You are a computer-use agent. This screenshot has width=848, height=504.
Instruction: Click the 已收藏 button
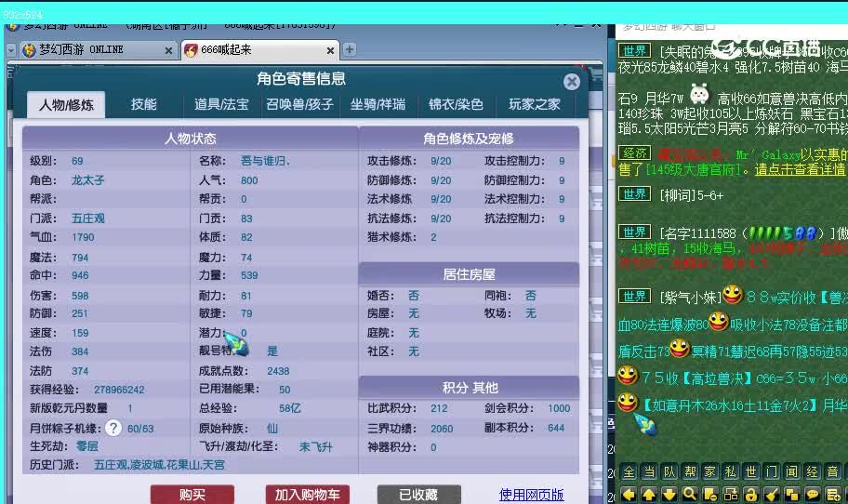[418, 495]
